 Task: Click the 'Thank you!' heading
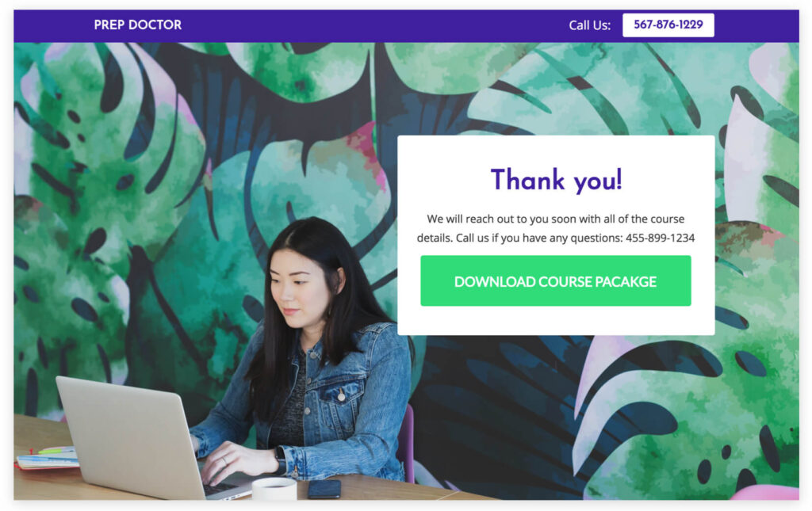coord(556,180)
